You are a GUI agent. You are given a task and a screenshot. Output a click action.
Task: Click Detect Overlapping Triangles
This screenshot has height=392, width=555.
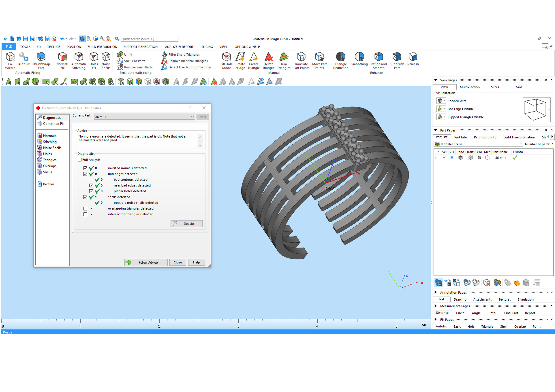click(x=186, y=67)
